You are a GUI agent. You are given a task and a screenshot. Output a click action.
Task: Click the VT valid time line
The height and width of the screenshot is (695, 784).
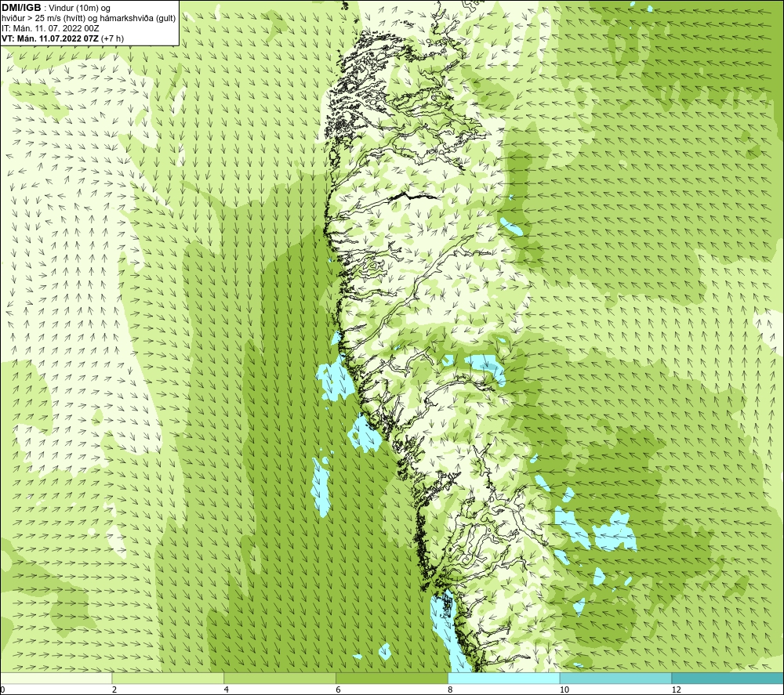pos(63,38)
